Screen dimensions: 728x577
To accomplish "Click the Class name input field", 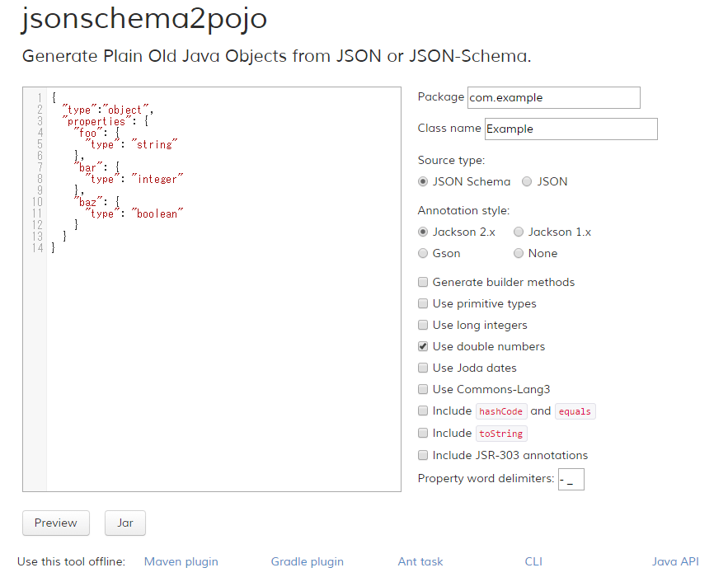I will [x=571, y=129].
